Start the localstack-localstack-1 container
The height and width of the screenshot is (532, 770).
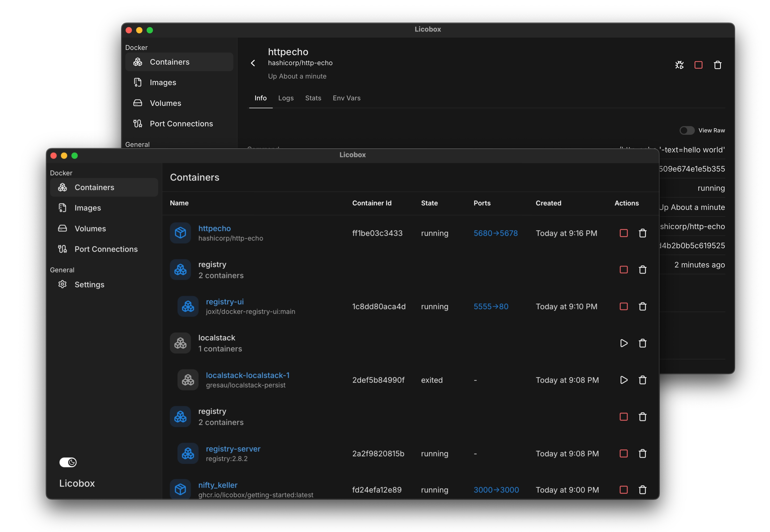pyautogui.click(x=623, y=380)
